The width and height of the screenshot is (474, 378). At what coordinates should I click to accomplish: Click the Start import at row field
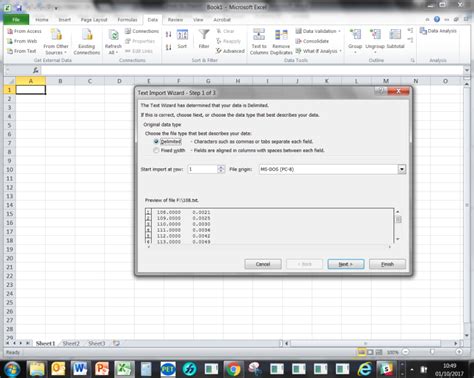pyautogui.click(x=202, y=169)
